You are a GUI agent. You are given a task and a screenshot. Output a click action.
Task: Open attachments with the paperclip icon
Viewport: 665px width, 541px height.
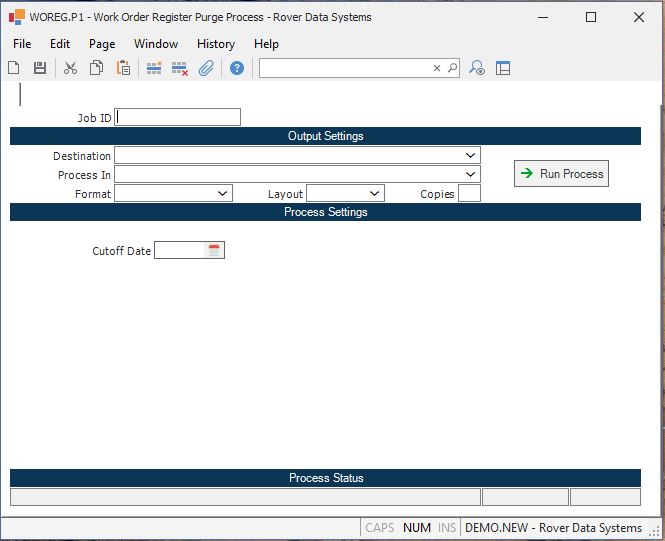coord(206,68)
